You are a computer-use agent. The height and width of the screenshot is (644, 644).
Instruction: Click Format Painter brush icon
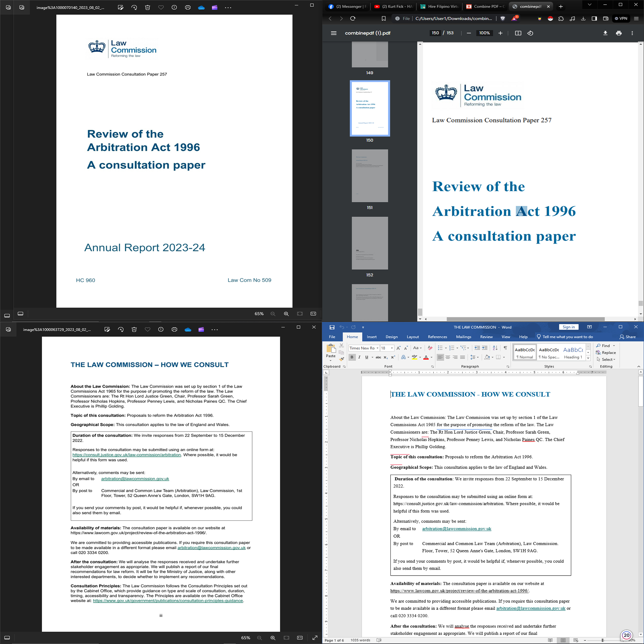341,359
